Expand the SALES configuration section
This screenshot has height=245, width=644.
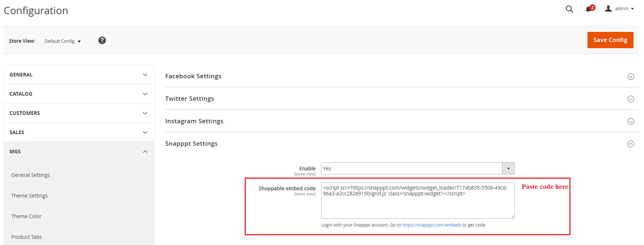pos(79,132)
